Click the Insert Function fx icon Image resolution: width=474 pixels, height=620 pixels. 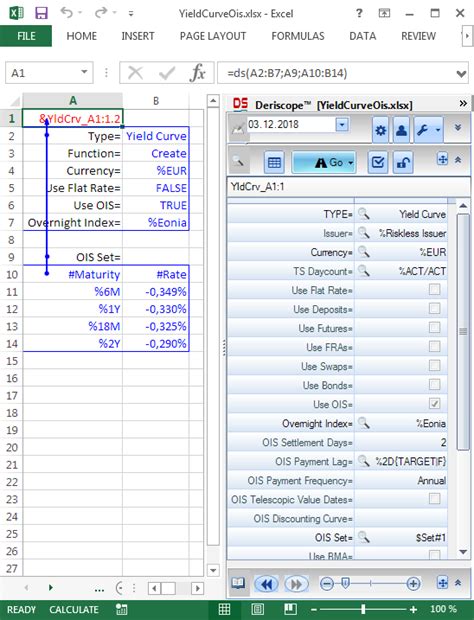coord(198,73)
